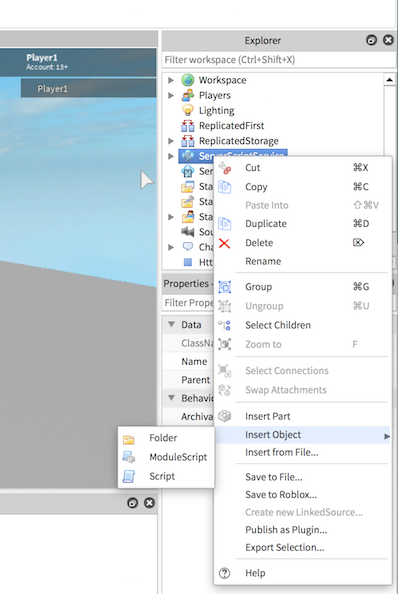Insert a ModuleScript from the submenu
Viewport: 398px width, 594px height.
tap(166, 457)
